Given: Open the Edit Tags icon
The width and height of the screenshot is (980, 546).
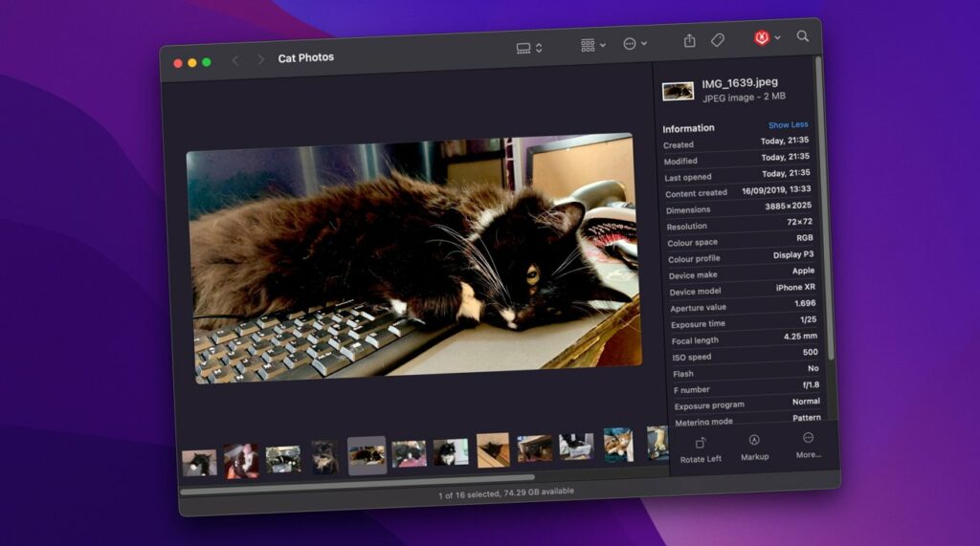Looking at the screenshot, I should pos(717,40).
